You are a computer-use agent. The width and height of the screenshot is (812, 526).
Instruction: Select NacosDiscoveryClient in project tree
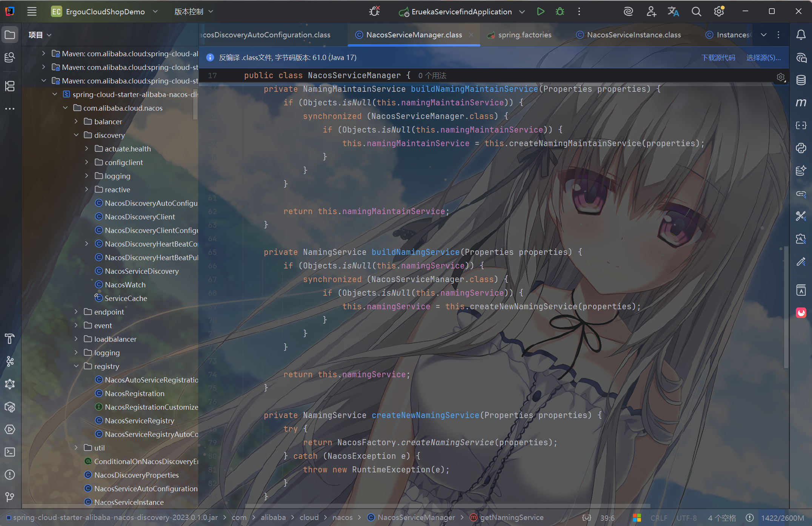(x=140, y=216)
